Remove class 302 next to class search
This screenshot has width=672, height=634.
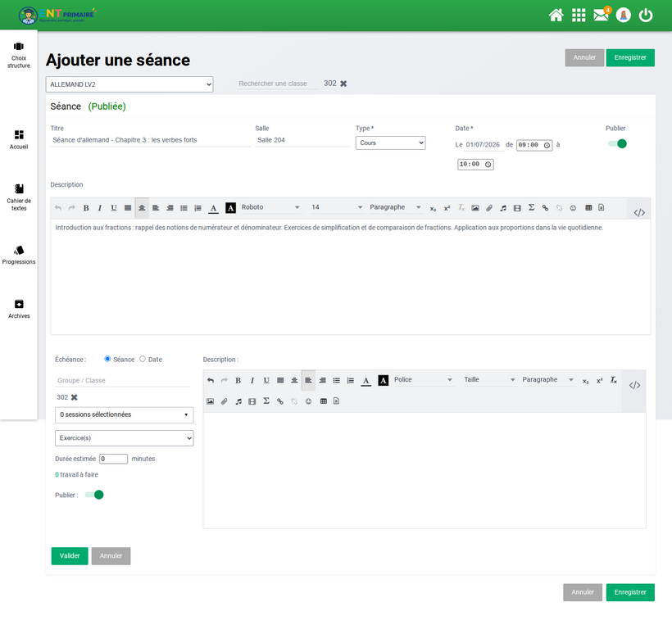(x=343, y=84)
